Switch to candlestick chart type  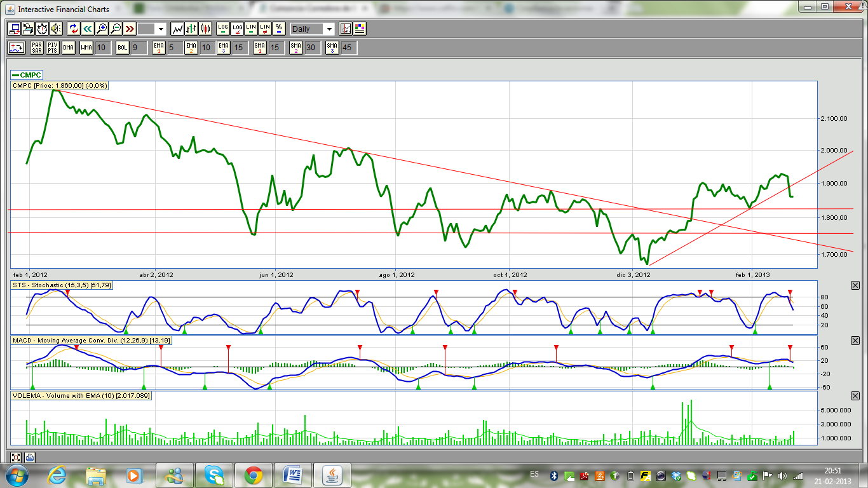point(205,29)
